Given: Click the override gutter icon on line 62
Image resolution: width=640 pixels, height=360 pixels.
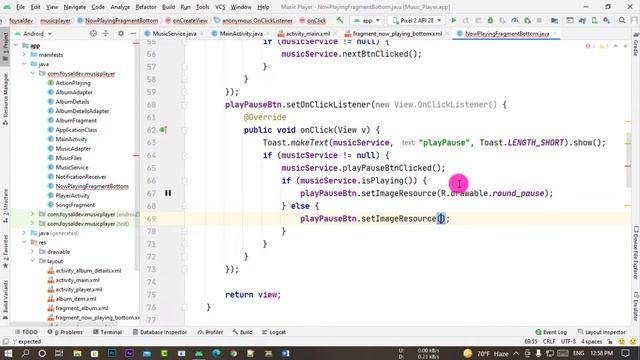Looking at the screenshot, I should 163,130.
